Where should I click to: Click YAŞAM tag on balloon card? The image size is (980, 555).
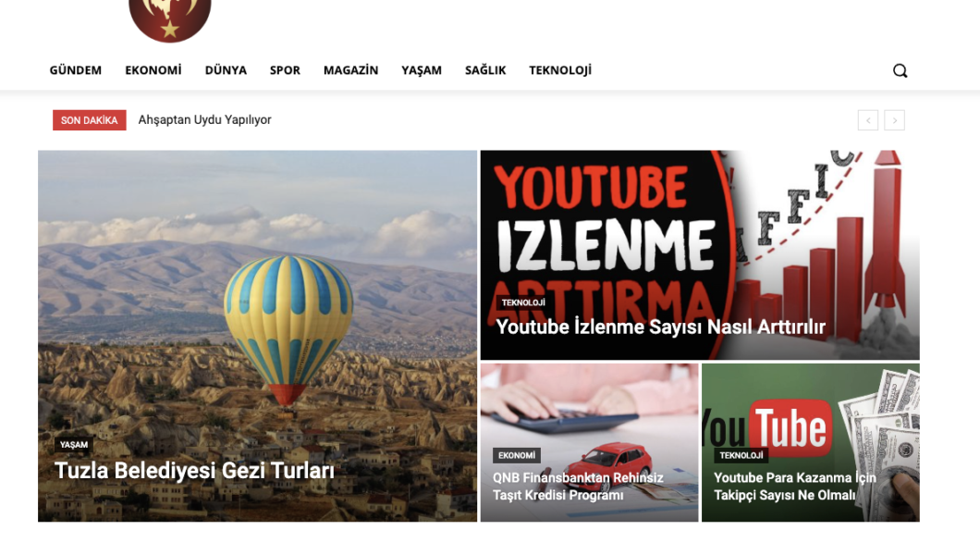point(74,444)
